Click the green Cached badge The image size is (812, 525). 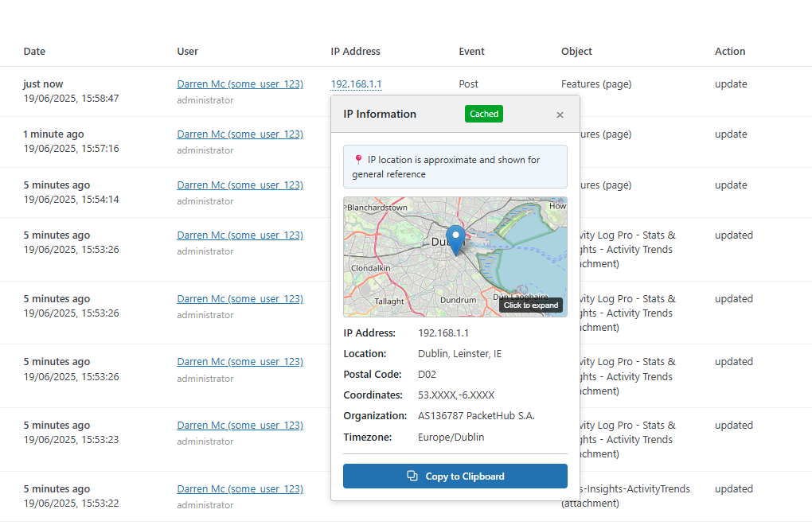click(483, 114)
